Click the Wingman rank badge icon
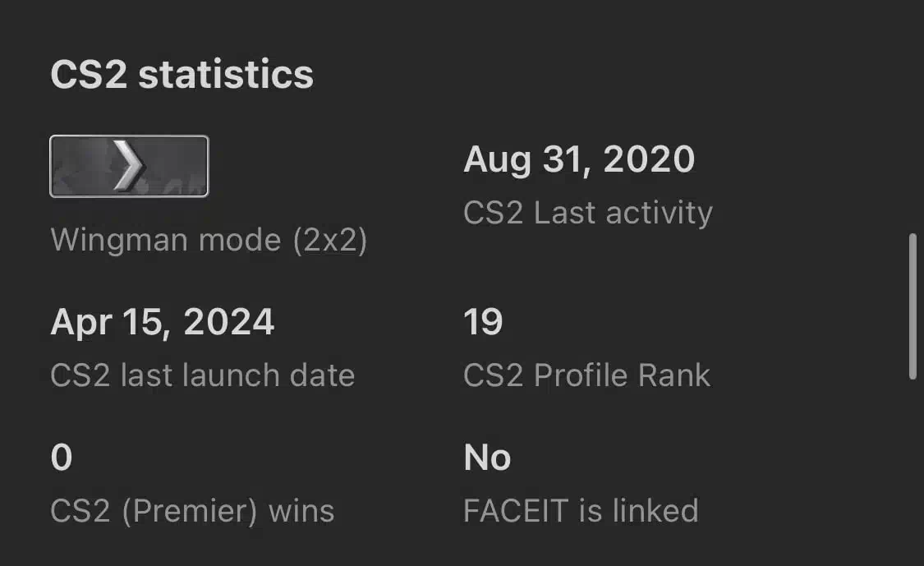924x566 pixels. point(129,166)
